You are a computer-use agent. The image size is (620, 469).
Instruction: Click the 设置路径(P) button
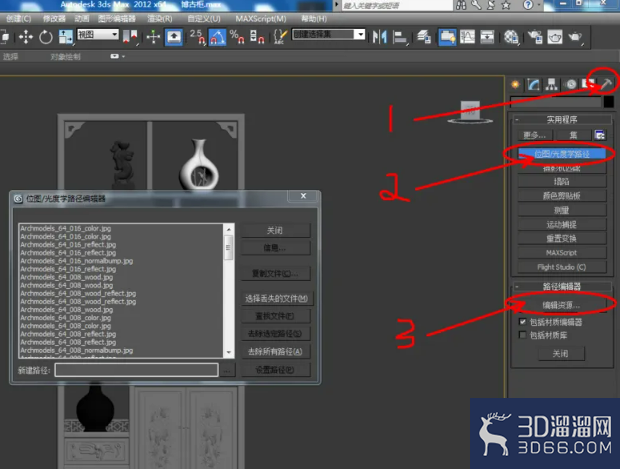click(x=275, y=370)
